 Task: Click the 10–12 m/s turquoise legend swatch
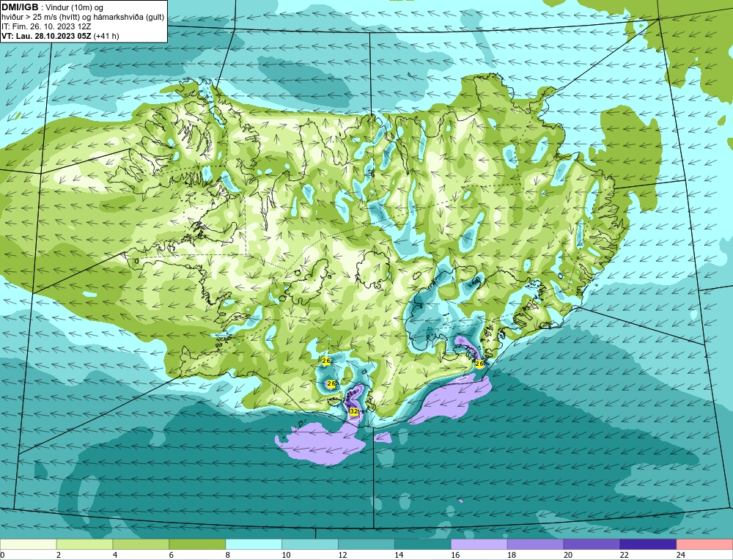(x=310, y=545)
